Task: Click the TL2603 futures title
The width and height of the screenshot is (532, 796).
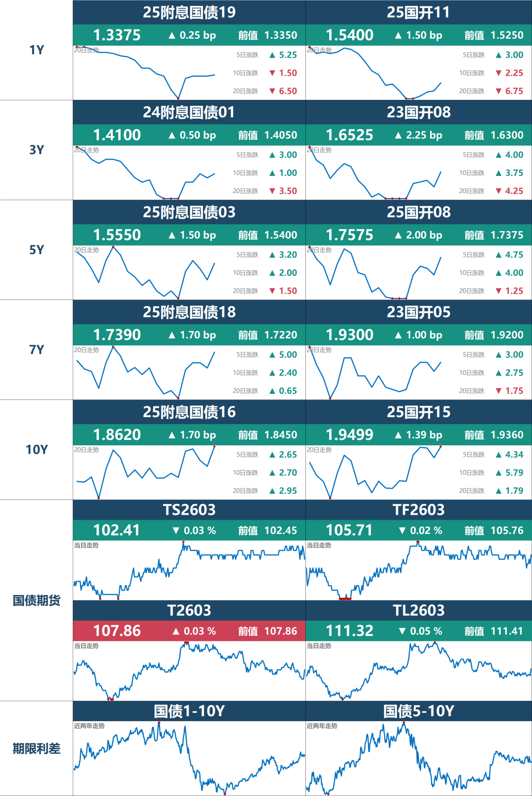Action: tap(418, 610)
